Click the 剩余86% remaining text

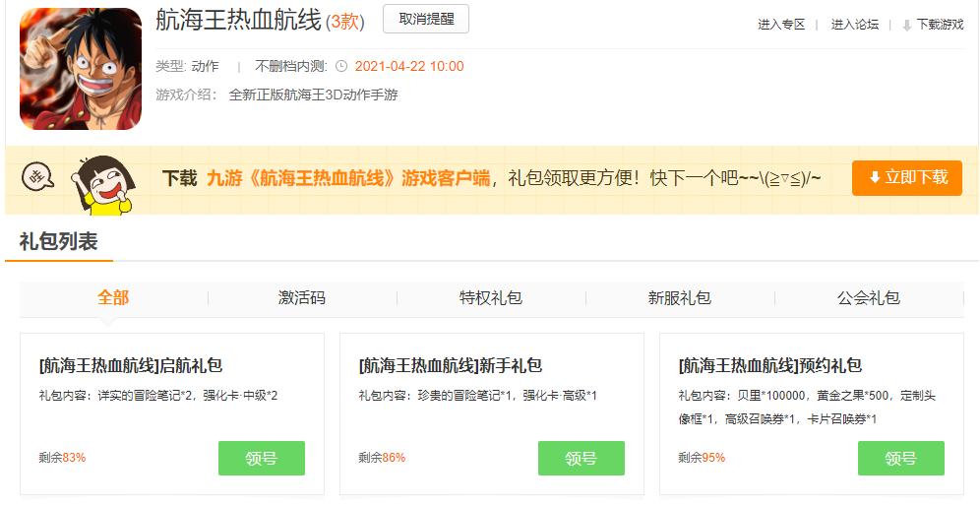coord(382,458)
